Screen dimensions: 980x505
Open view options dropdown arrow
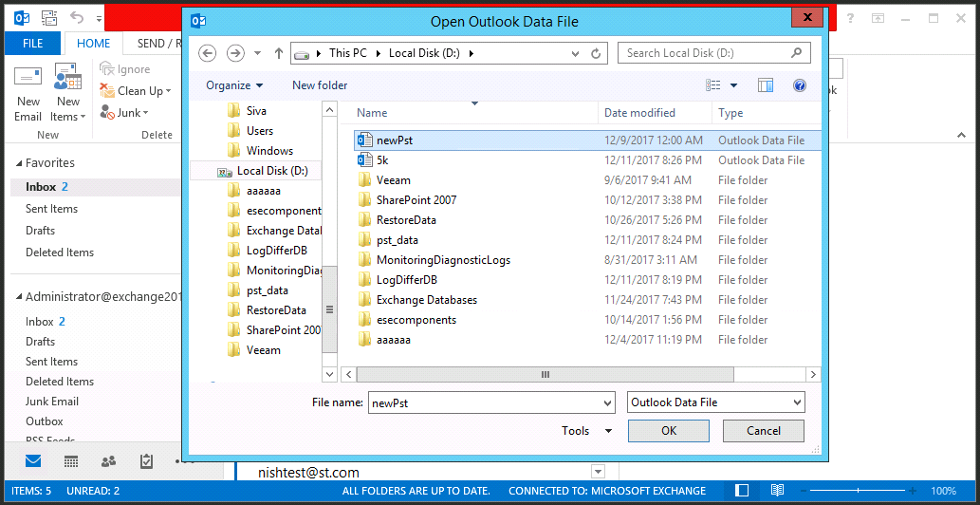point(733,85)
